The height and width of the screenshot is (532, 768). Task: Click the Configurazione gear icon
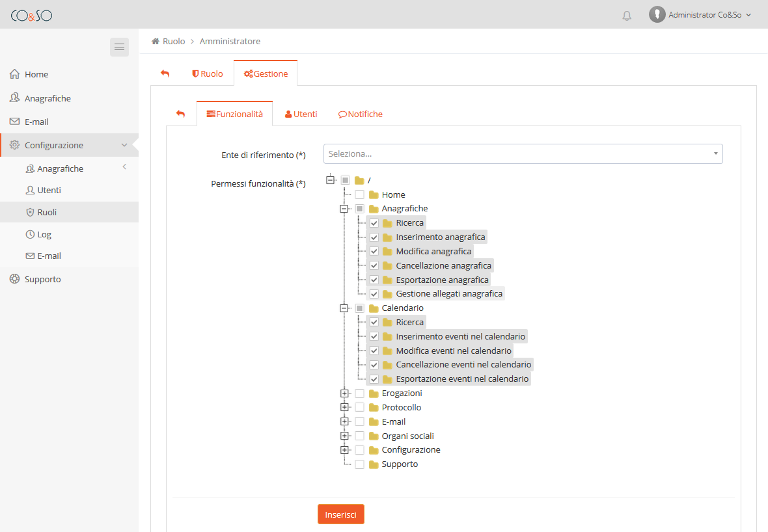click(15, 145)
